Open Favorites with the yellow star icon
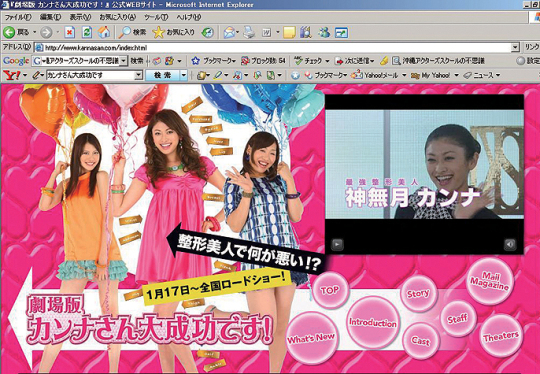 coord(158,32)
